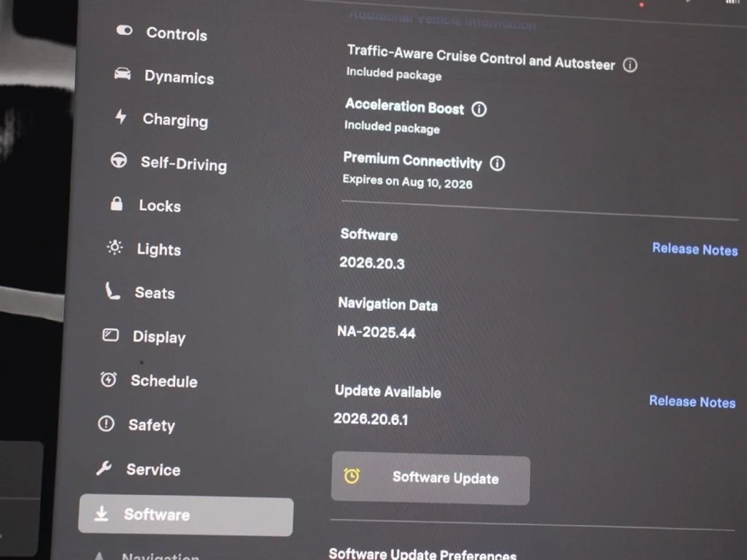Click the Dynamics car icon
Screen dimensions: 747x560
(123, 74)
